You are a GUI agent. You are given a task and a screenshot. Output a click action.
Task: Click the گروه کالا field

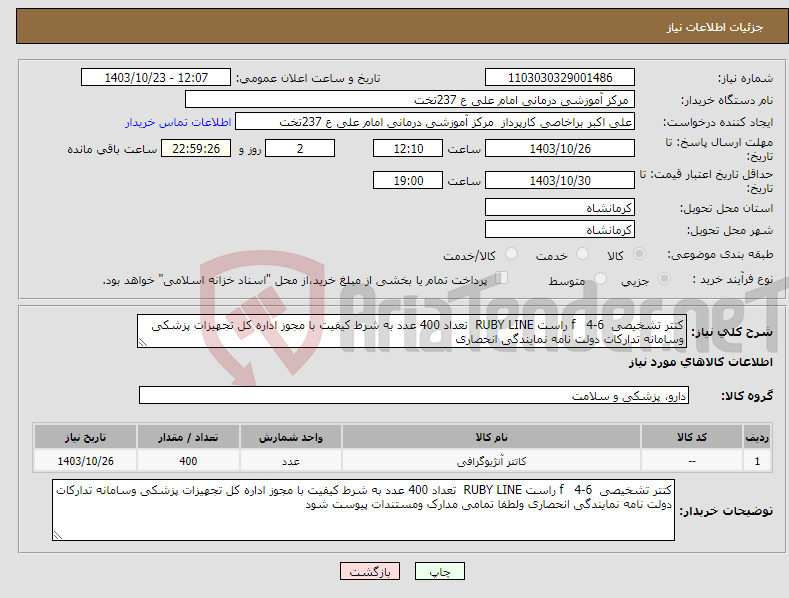click(x=414, y=395)
